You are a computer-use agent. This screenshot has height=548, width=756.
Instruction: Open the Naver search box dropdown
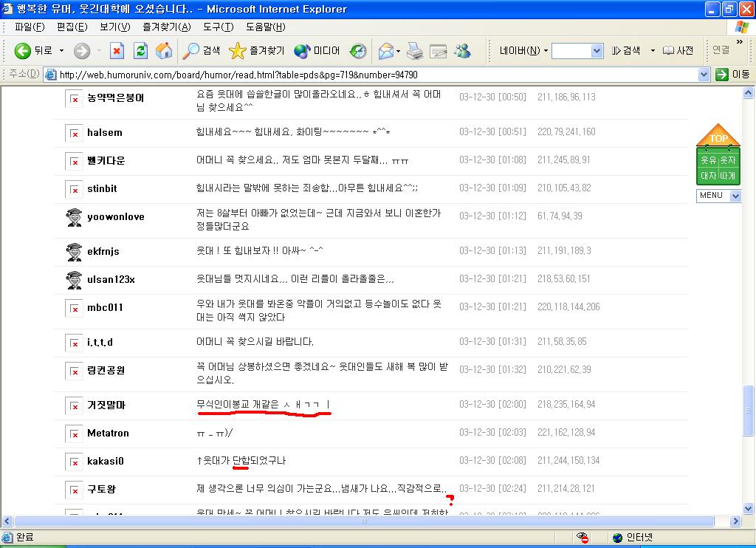(597, 51)
